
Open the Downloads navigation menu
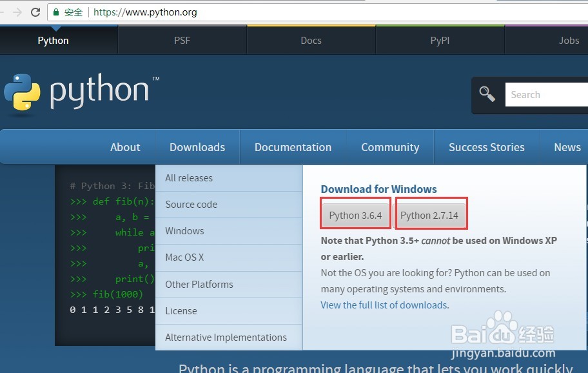coord(197,147)
